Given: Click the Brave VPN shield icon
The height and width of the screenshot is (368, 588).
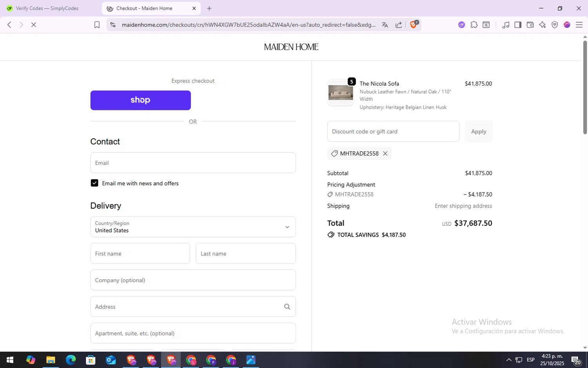Looking at the screenshot, I should (555, 25).
